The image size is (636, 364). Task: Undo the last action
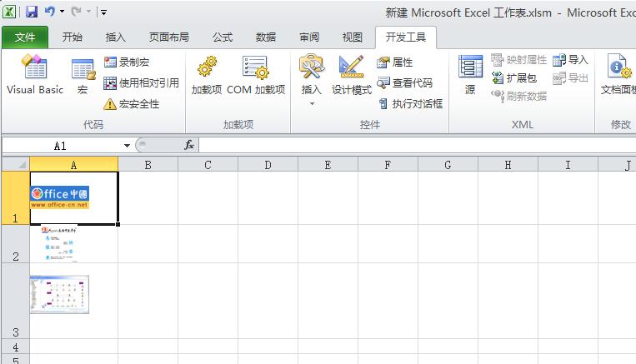click(x=50, y=12)
